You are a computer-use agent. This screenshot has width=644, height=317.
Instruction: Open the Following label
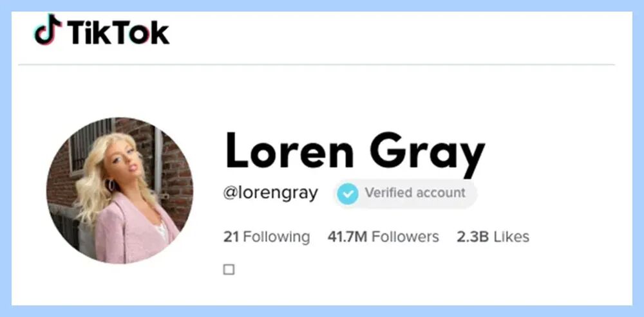pos(276,237)
